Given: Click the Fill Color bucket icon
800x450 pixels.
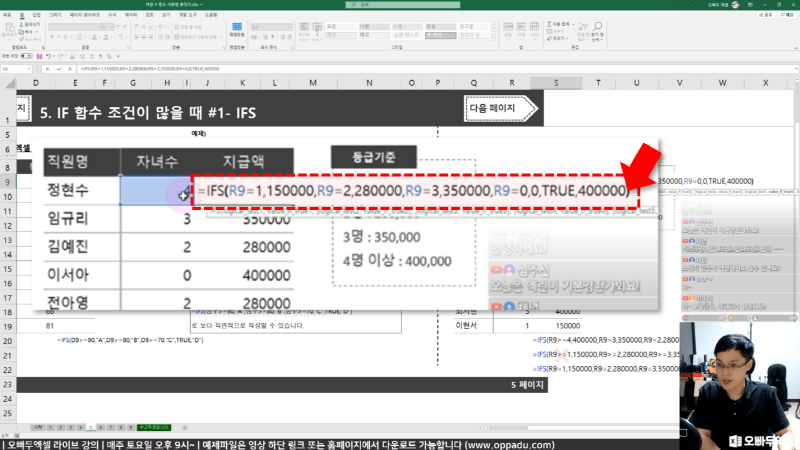Looking at the screenshot, I should click(x=94, y=37).
